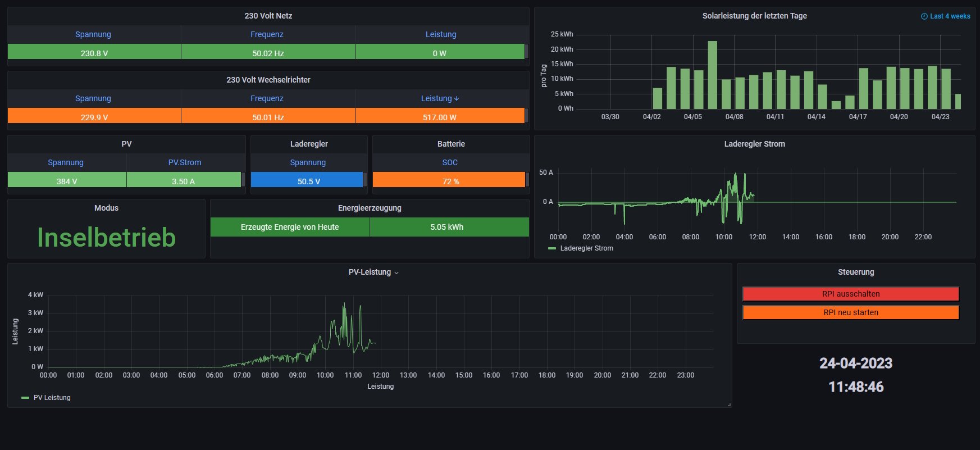Click the sort arrow next to Leistung header
Viewport: 980px width, 450px height.
click(x=457, y=99)
